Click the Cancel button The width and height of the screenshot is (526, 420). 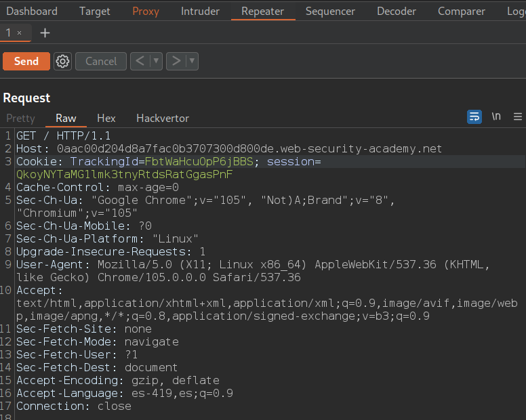tap(101, 61)
